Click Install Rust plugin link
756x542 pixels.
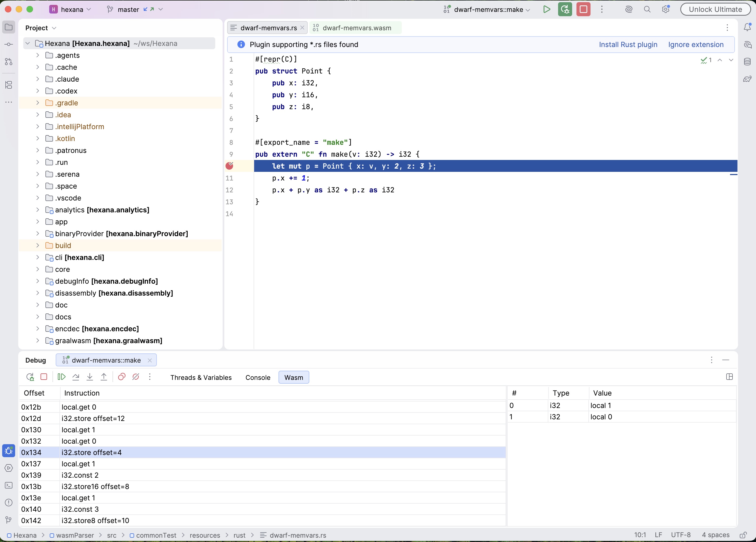click(628, 44)
